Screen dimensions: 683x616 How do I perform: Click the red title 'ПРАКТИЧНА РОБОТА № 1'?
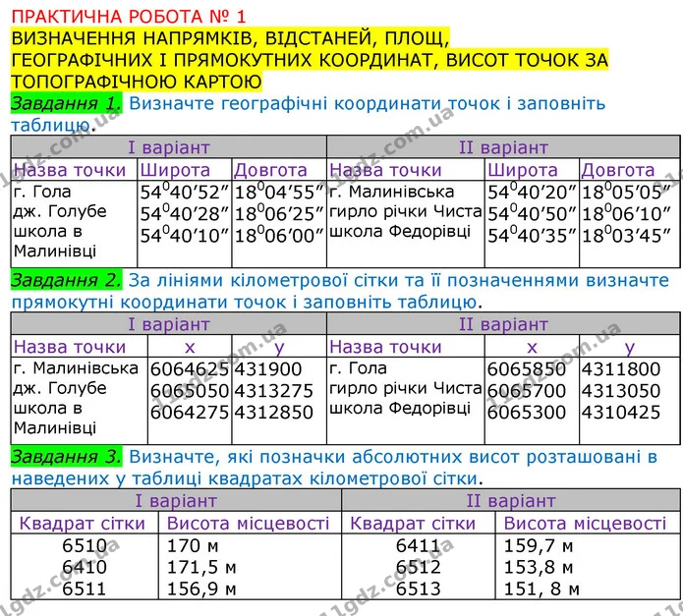(129, 17)
